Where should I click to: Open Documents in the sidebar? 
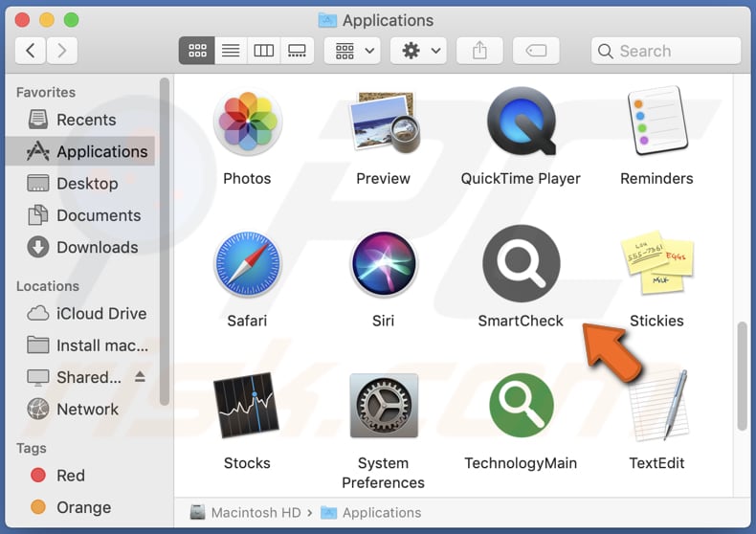point(80,215)
